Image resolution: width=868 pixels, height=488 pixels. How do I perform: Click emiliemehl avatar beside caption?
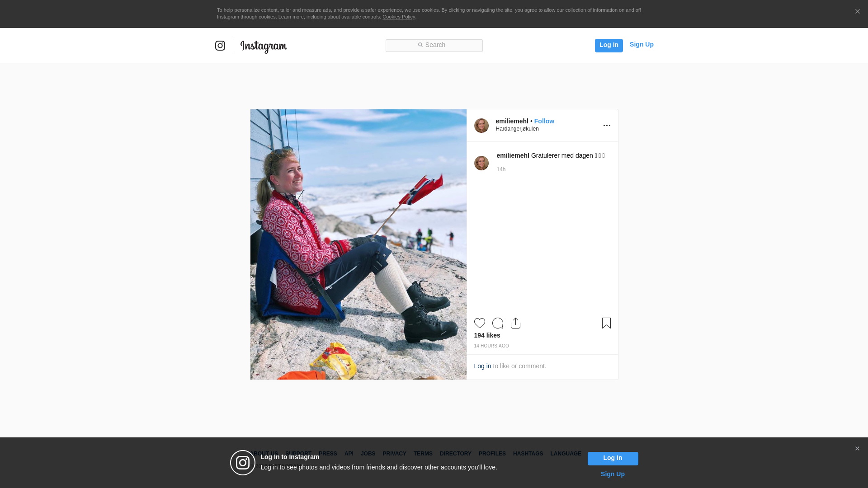pyautogui.click(x=481, y=163)
